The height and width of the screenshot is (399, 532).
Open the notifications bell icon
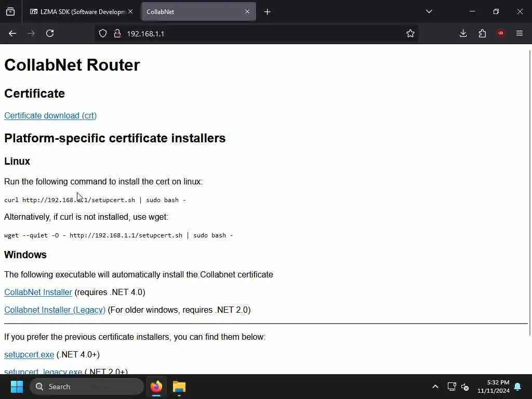point(517,387)
